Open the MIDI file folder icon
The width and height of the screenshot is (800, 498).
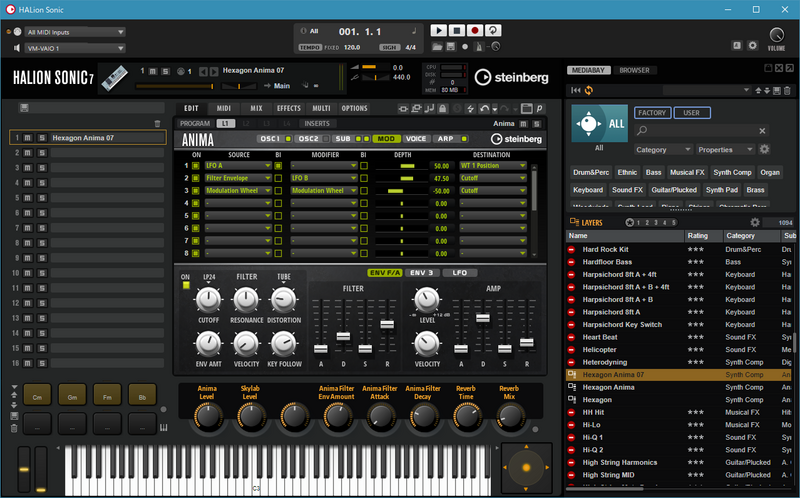tap(437, 46)
